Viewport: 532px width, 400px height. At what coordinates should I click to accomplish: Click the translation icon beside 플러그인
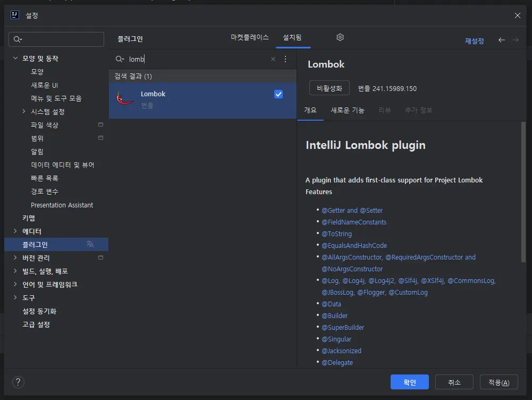pos(90,244)
